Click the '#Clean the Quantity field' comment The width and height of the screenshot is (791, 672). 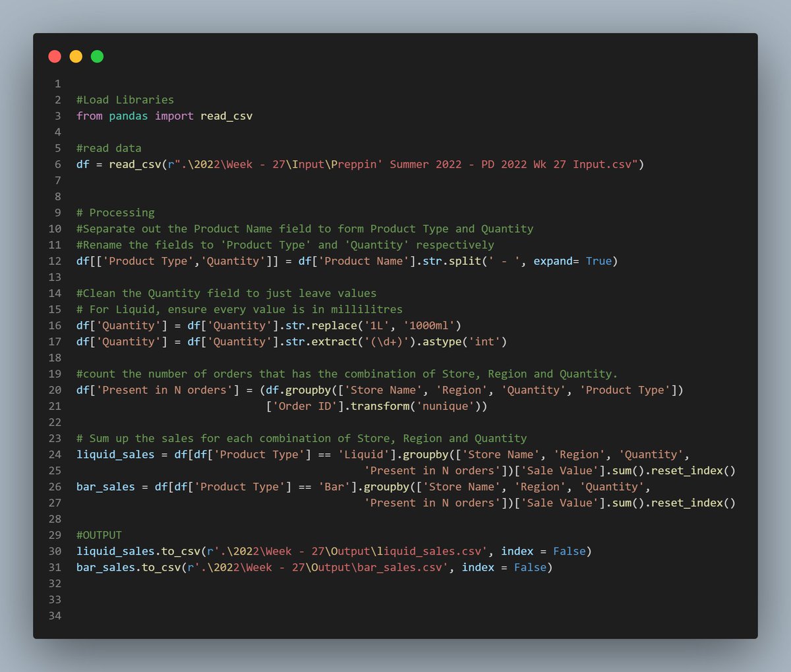tap(227, 293)
